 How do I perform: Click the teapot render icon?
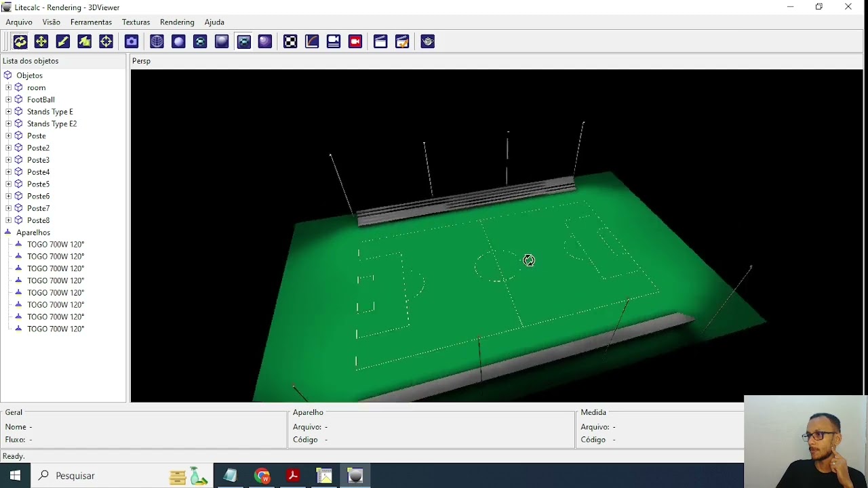click(427, 41)
